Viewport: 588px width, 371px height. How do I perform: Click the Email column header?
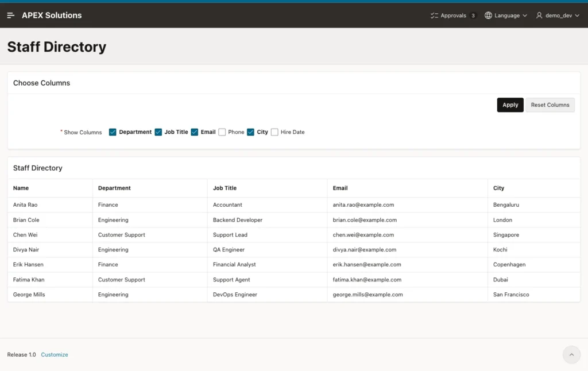tap(407, 188)
